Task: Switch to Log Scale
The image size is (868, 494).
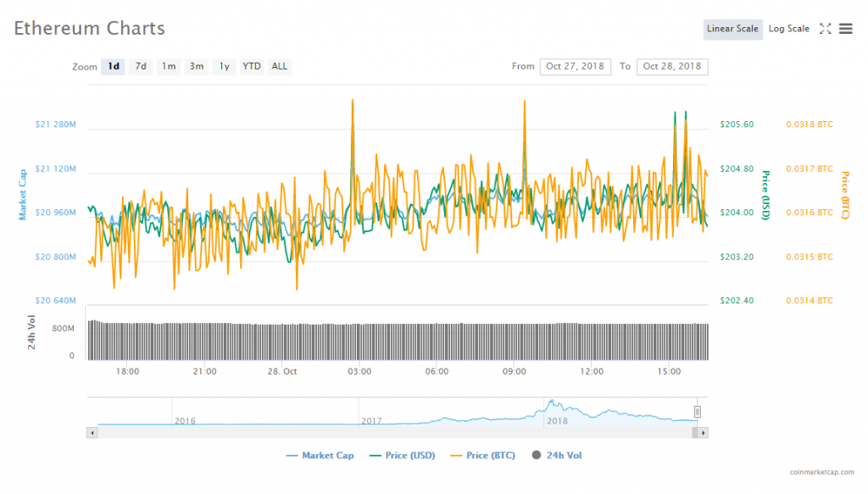Action: coord(788,29)
